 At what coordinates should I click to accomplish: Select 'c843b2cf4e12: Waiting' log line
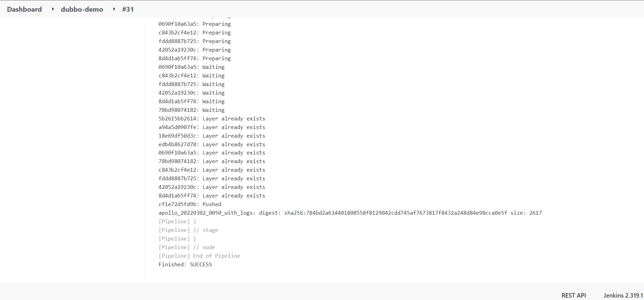tap(192, 75)
